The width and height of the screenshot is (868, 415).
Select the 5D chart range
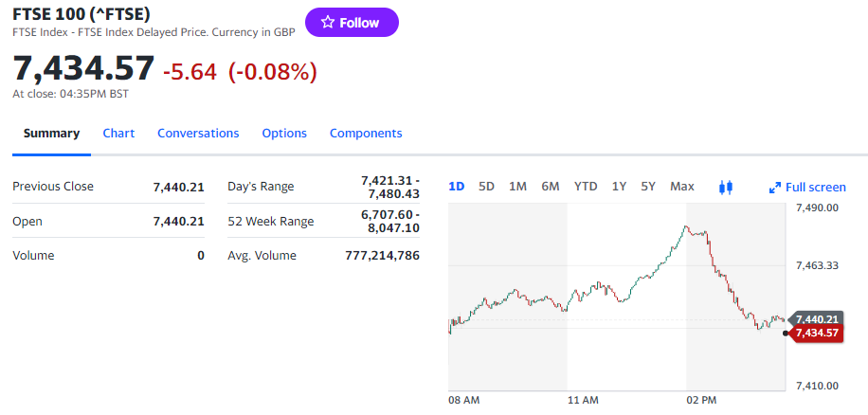486,187
